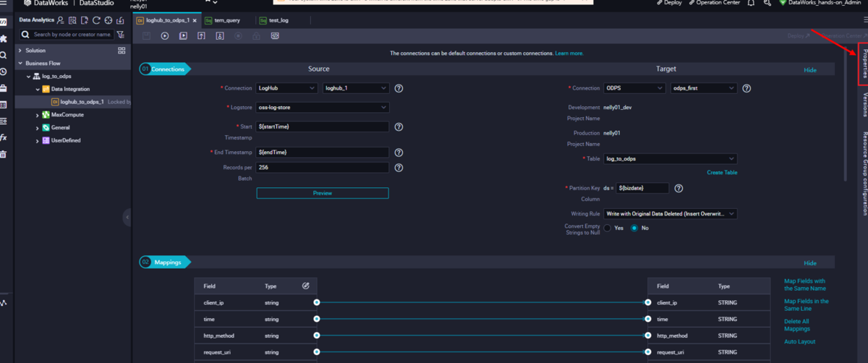Refresh the Data Analytics tree

(96, 20)
